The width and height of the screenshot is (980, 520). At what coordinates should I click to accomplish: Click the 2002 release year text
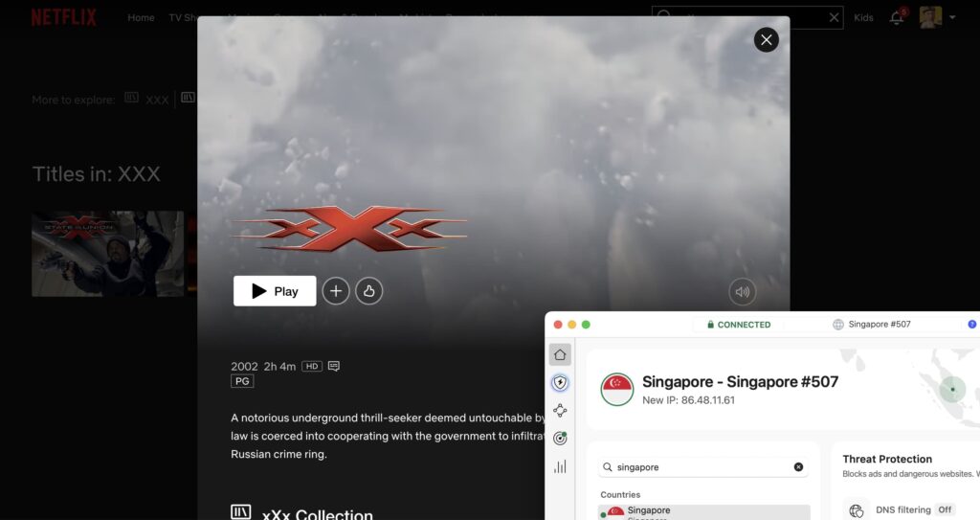[x=244, y=367]
